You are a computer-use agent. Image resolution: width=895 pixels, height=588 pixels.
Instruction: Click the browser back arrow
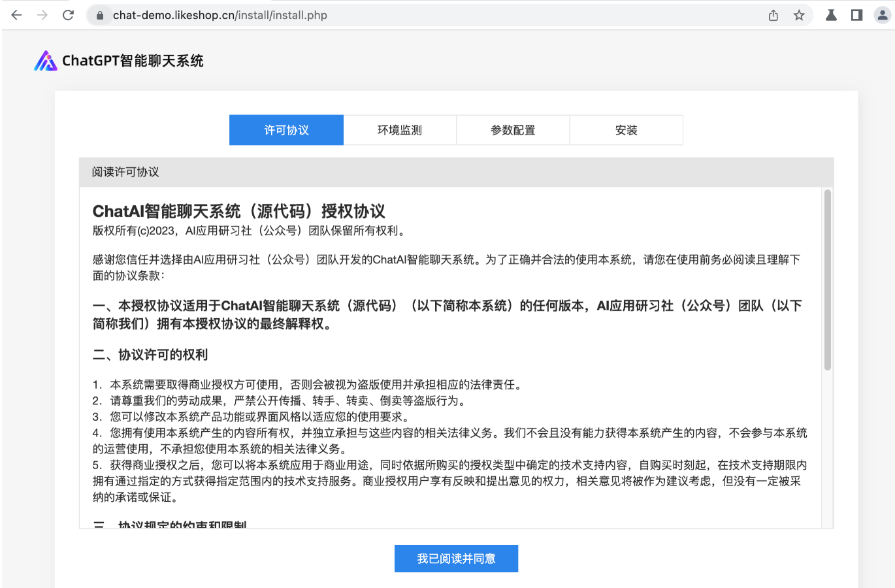click(x=17, y=15)
